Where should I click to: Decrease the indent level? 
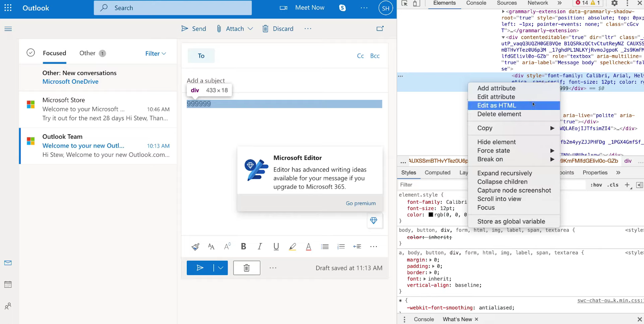357,247
